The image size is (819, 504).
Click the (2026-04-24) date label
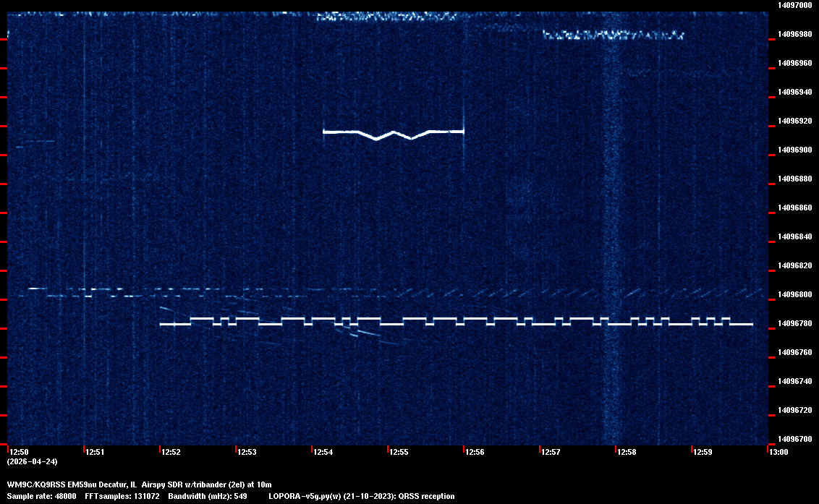click(x=32, y=461)
